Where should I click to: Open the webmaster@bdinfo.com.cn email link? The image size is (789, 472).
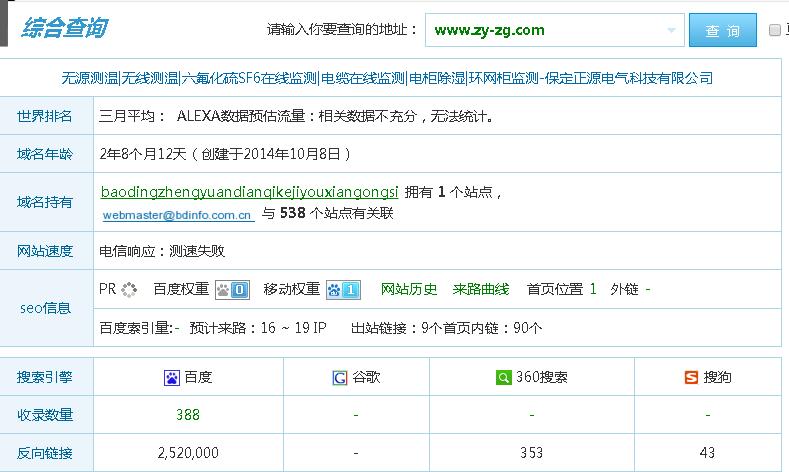pyautogui.click(x=178, y=214)
